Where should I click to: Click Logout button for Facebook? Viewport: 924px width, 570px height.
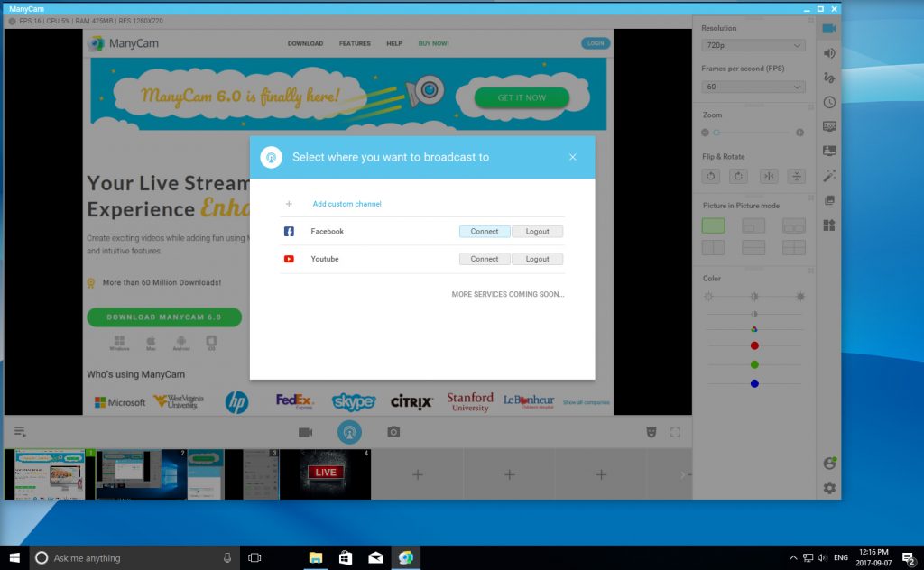[x=538, y=232]
